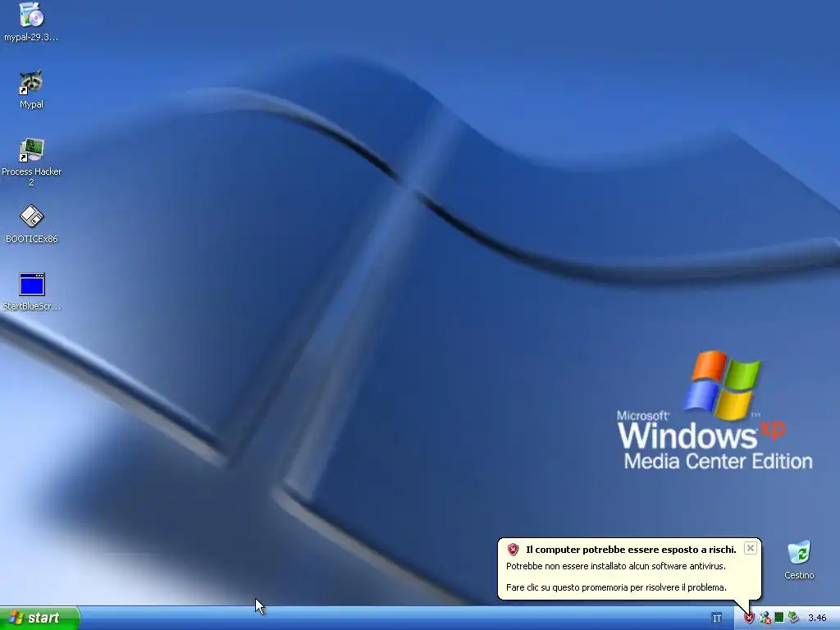Click the balloon title about computer rischi
The width and height of the screenshot is (840, 630).
(x=631, y=550)
